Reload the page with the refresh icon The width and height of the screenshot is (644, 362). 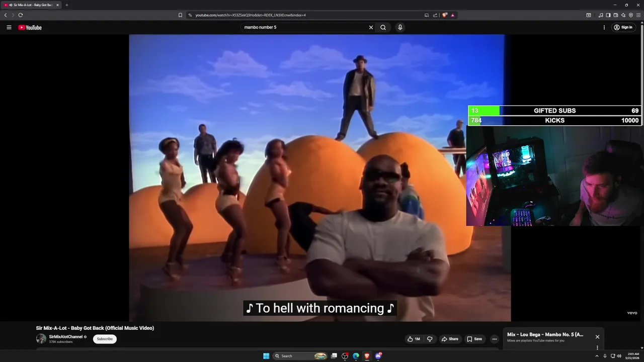[x=21, y=15]
